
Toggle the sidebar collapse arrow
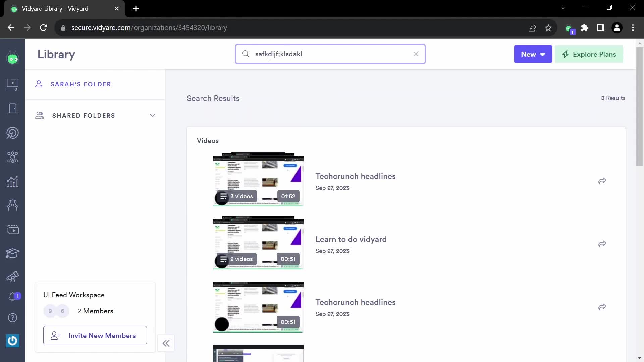166,343
